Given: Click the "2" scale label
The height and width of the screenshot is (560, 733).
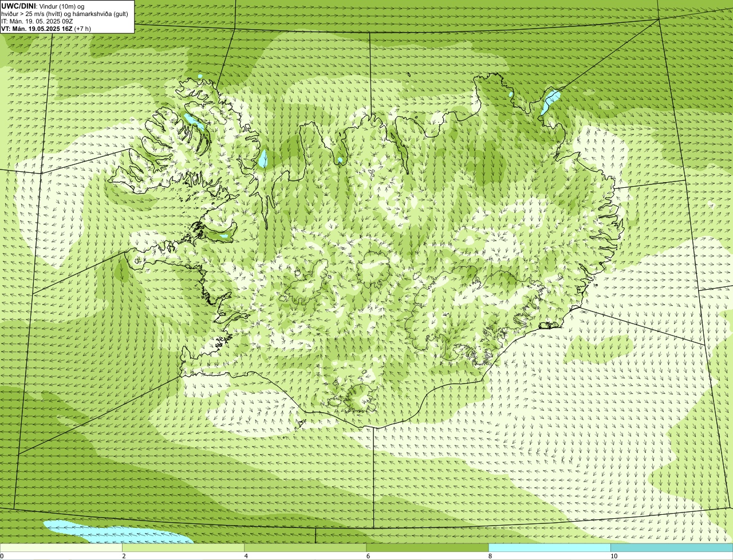Looking at the screenshot, I should pyautogui.click(x=124, y=556).
